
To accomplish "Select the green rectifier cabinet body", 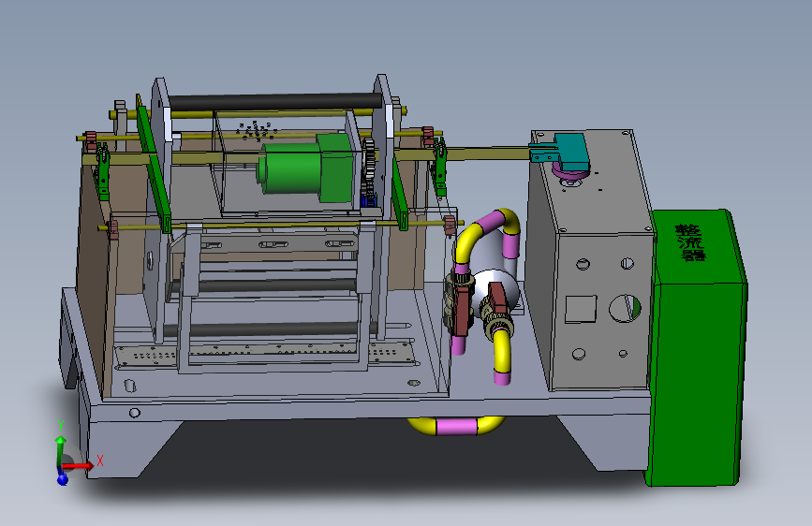I will 696,348.
